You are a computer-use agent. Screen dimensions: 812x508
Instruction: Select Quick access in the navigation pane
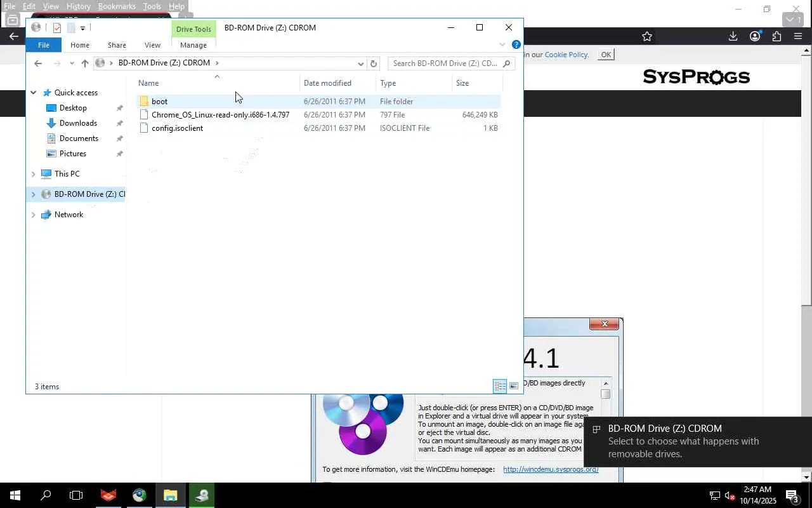click(76, 93)
